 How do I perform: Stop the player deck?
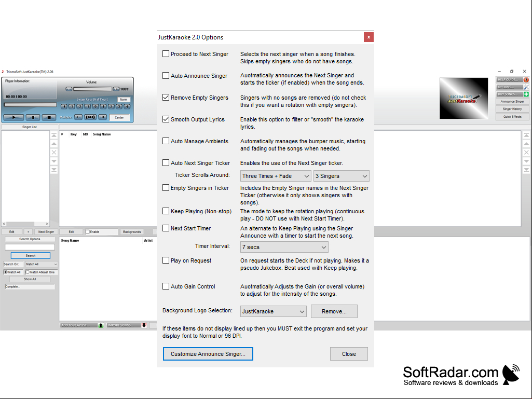[x=49, y=117]
